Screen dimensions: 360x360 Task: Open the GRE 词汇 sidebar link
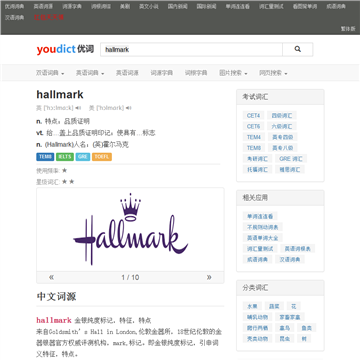click(291, 159)
